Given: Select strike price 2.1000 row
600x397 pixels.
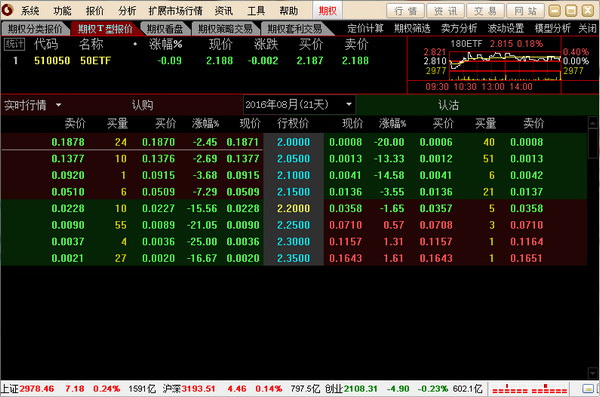Looking at the screenshot, I should (293, 175).
